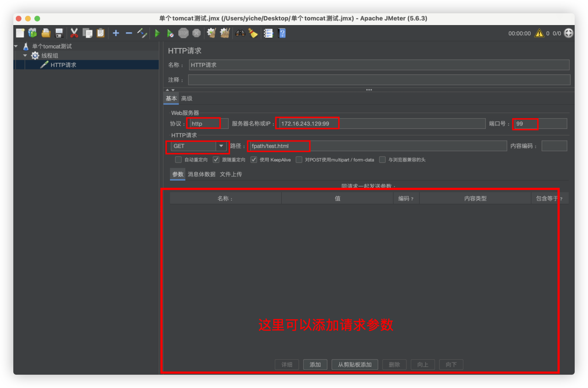Start test without pauses
Image resolution: width=588 pixels, height=388 pixels.
point(170,33)
